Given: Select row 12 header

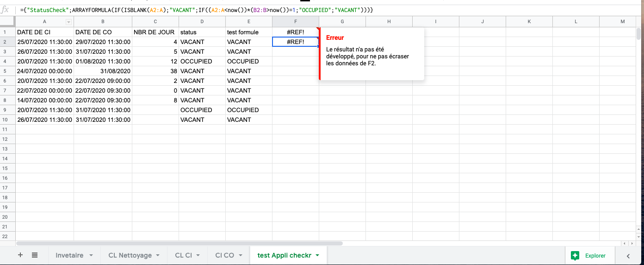Looking at the screenshot, I should tap(8, 139).
